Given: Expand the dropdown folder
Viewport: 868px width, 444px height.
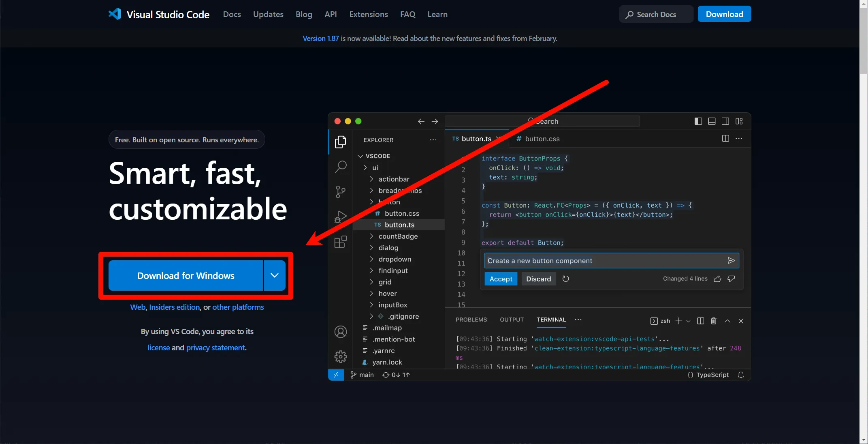Looking at the screenshot, I should click(x=371, y=259).
